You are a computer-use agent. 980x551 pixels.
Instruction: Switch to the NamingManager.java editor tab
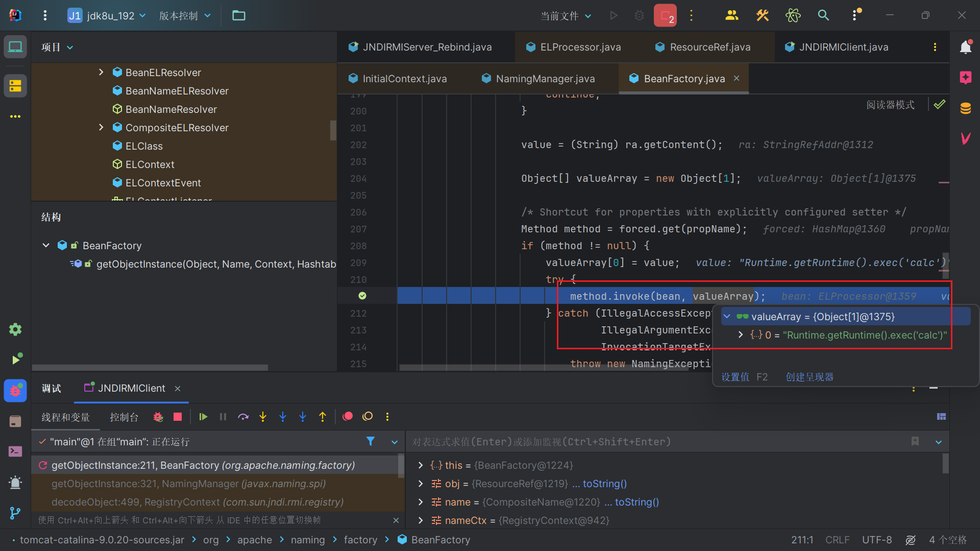click(x=545, y=79)
